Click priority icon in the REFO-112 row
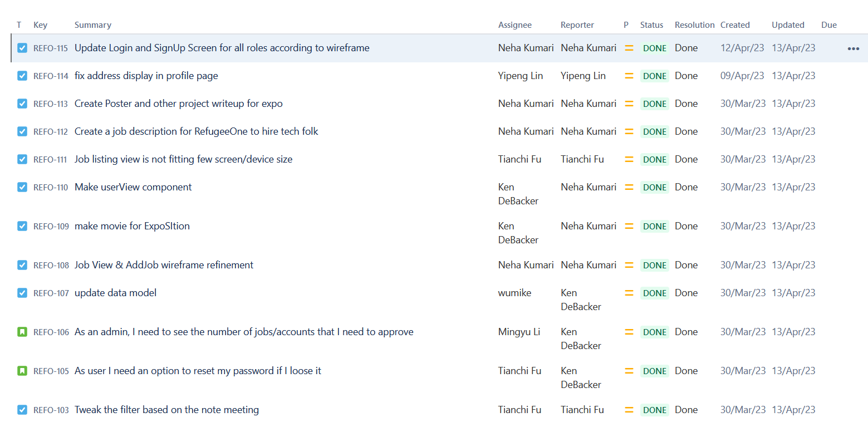Screen dimensions: 868x422 (x=629, y=131)
